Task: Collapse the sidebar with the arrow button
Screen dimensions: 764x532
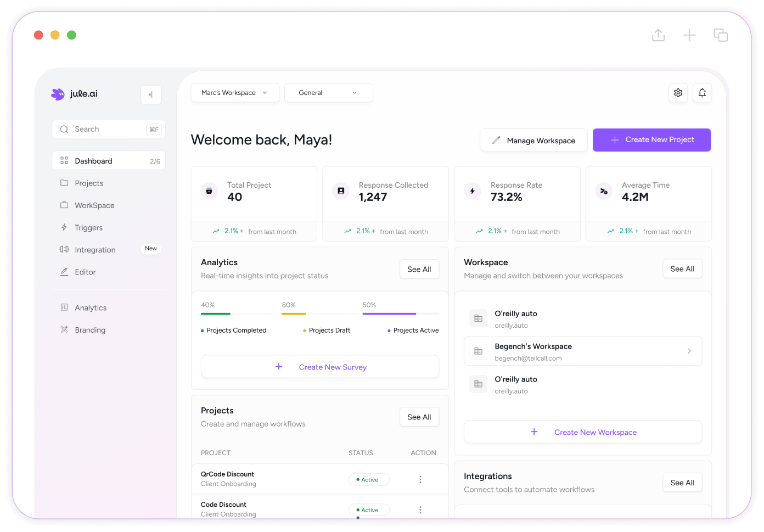Action: point(151,94)
